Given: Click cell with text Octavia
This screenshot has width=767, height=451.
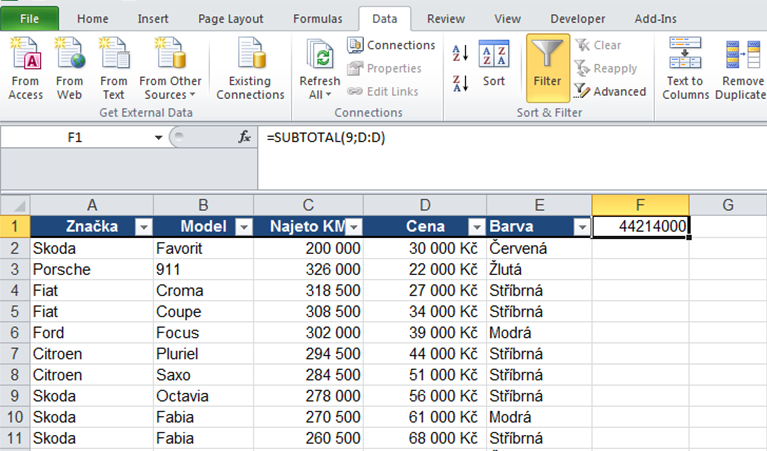Looking at the screenshot, I should click(x=203, y=396).
